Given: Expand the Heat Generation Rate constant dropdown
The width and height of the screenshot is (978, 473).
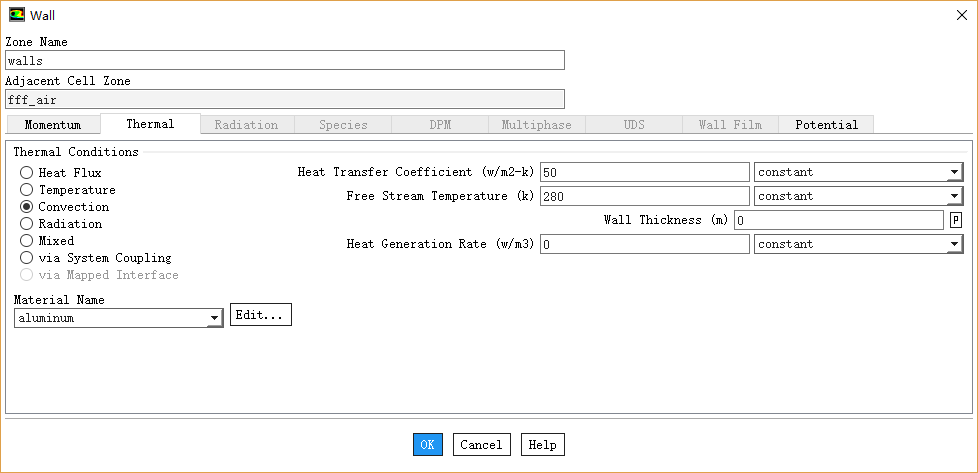Looking at the screenshot, I should (858, 244).
